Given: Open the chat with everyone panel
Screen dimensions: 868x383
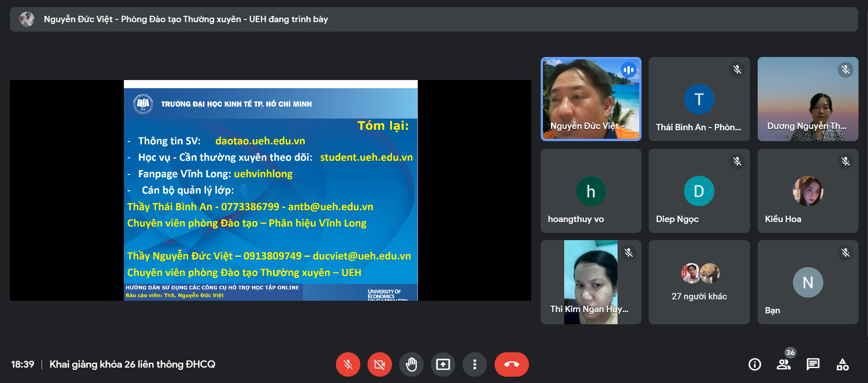Looking at the screenshot, I should (813, 364).
